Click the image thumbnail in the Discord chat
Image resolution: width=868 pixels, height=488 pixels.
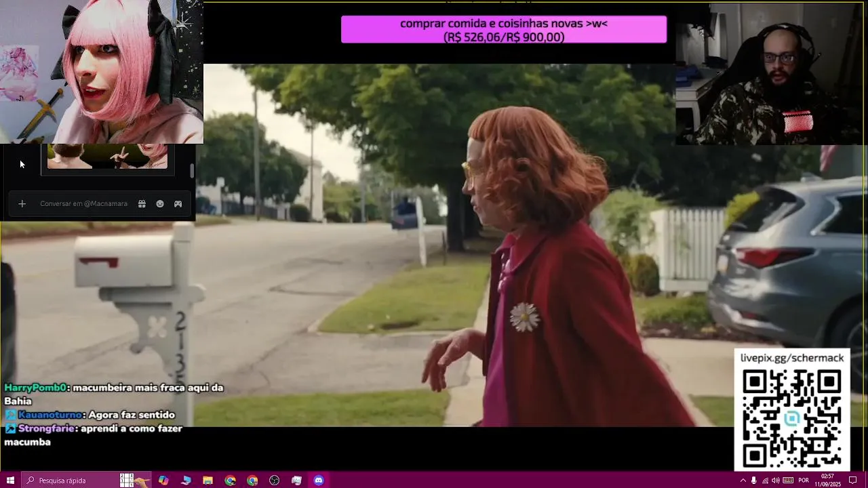point(107,156)
